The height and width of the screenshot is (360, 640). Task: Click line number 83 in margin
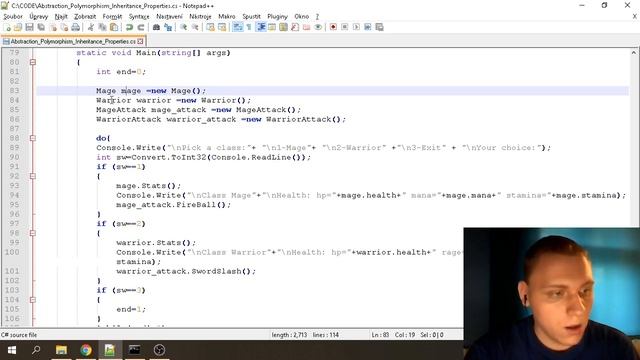point(14,91)
